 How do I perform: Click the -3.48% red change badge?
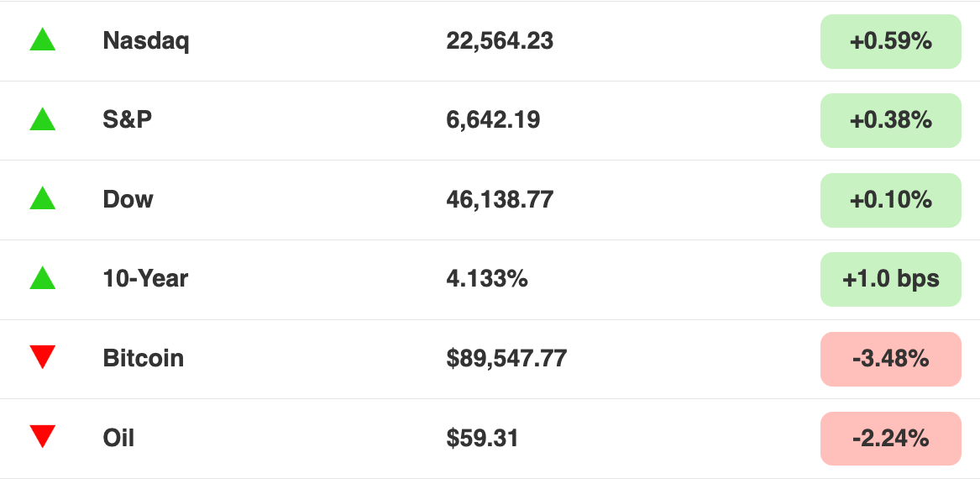click(891, 359)
